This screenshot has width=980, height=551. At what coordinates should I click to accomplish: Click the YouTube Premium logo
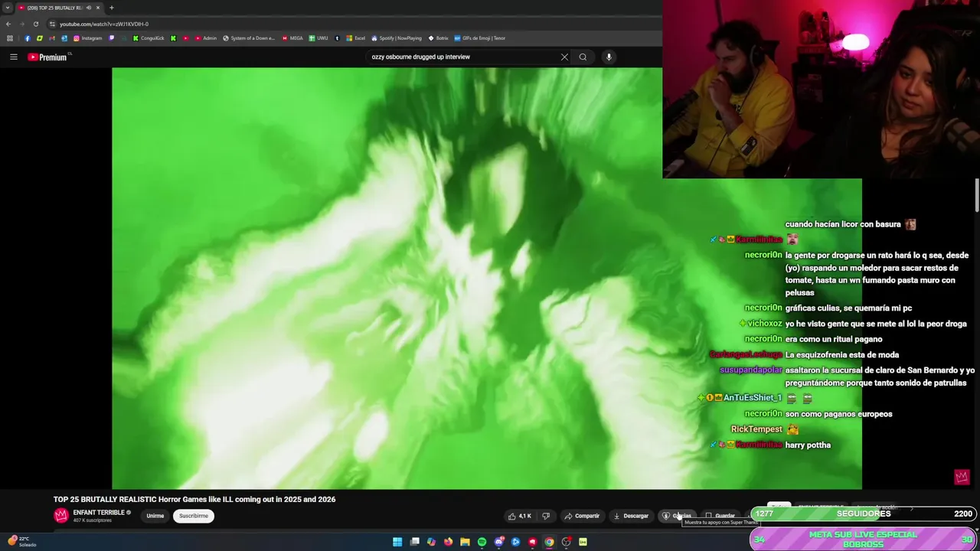[x=49, y=57]
